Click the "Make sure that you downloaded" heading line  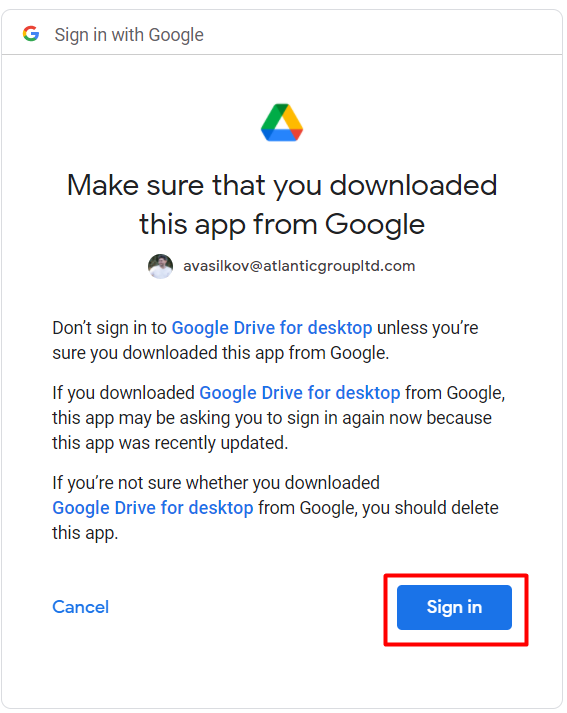282,186
